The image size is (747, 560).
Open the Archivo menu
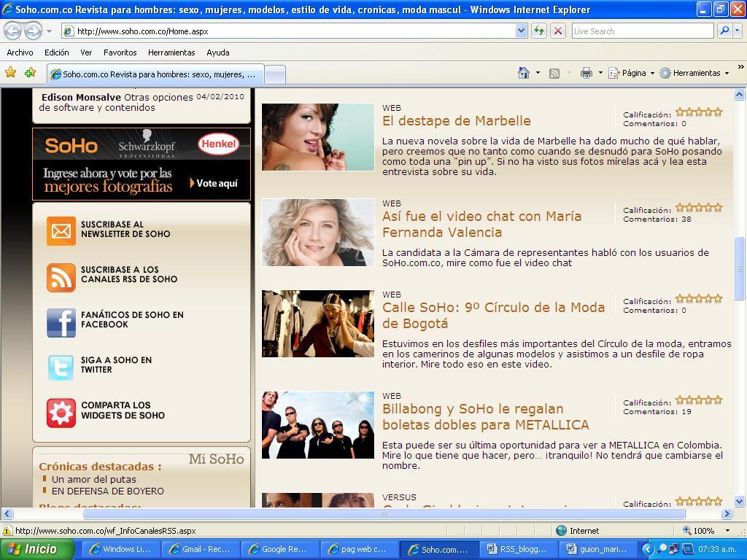[20, 52]
